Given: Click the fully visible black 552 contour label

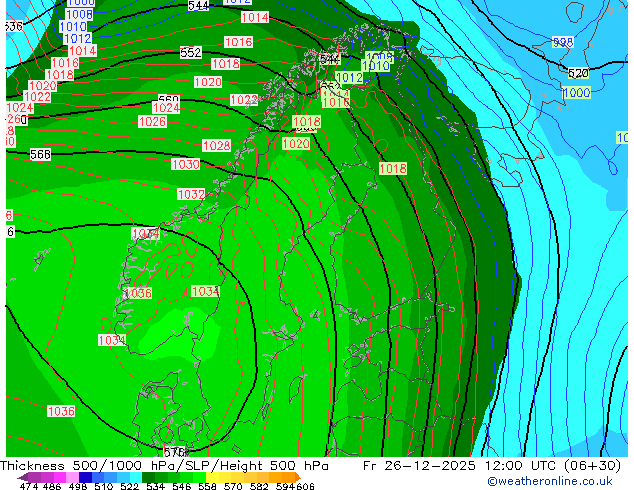Looking at the screenshot, I should [190, 53].
